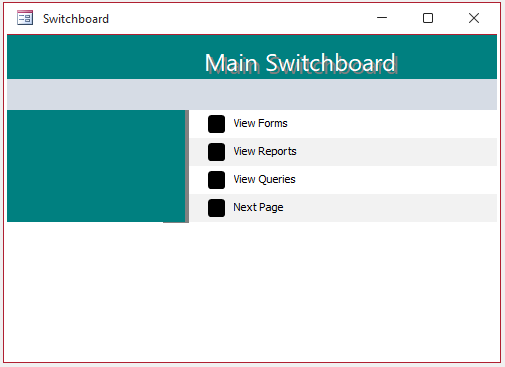Image resolution: width=505 pixels, height=367 pixels.
Task: Click the black button beside Next Page
Action: tap(216, 208)
